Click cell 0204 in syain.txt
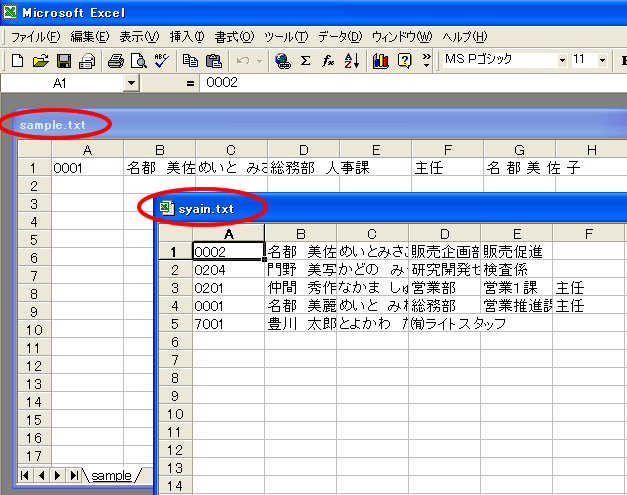The image size is (627, 495). pyautogui.click(x=228, y=270)
